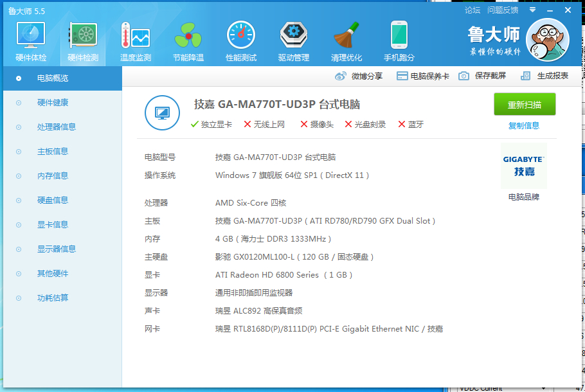Image resolution: width=585 pixels, height=392 pixels.
Task: Open 硬件健康 sidebar section
Action: [x=63, y=103]
